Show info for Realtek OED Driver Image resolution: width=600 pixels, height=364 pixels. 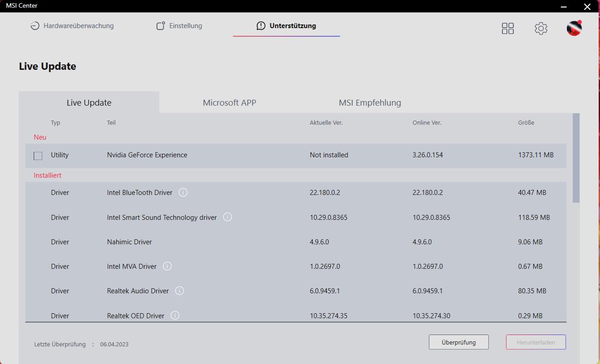pos(175,315)
